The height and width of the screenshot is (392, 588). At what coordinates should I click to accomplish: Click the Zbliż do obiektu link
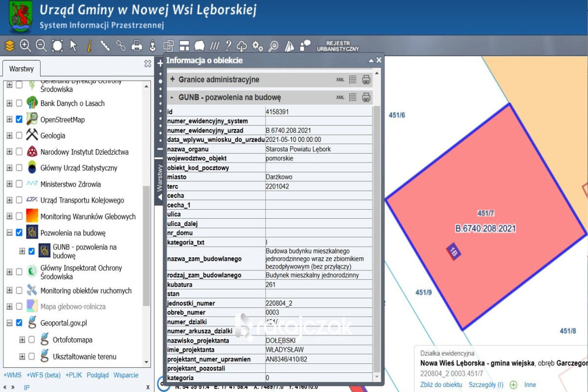pos(441,385)
